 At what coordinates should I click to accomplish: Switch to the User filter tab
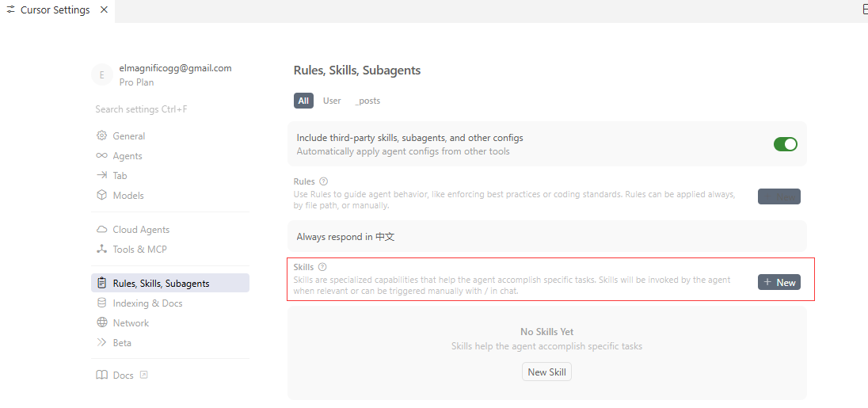pos(332,101)
